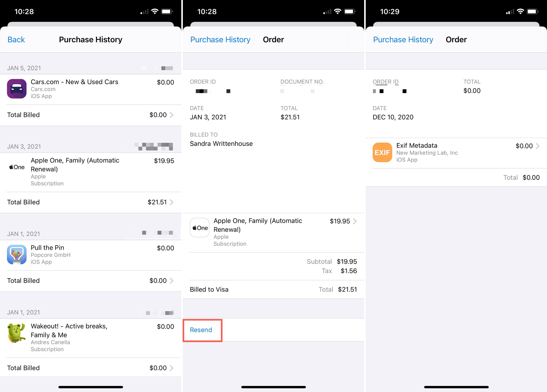Open Jan 5 Total Billed $0.00 chevron
This screenshot has height=392, width=547.
172,115
